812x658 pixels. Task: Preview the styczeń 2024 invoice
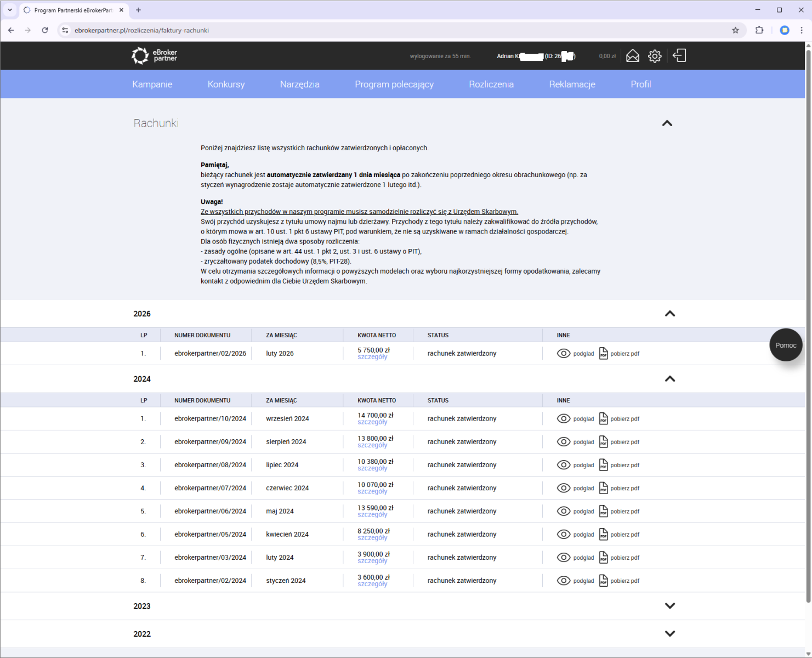[575, 581]
